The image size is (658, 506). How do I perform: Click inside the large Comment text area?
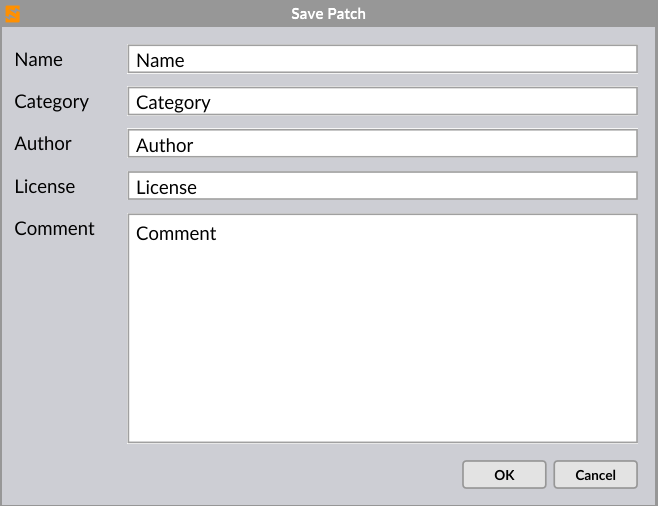[x=382, y=328]
